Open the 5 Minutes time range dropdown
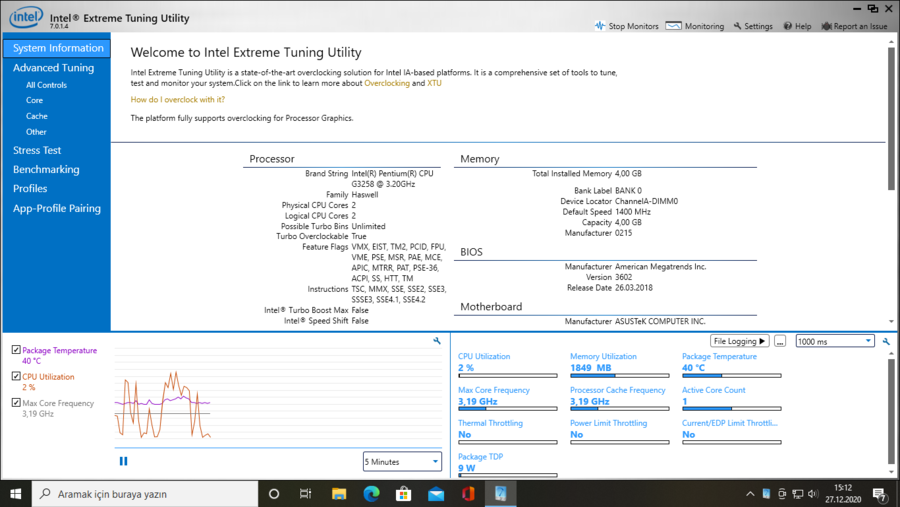This screenshot has width=900, height=507. (x=402, y=462)
